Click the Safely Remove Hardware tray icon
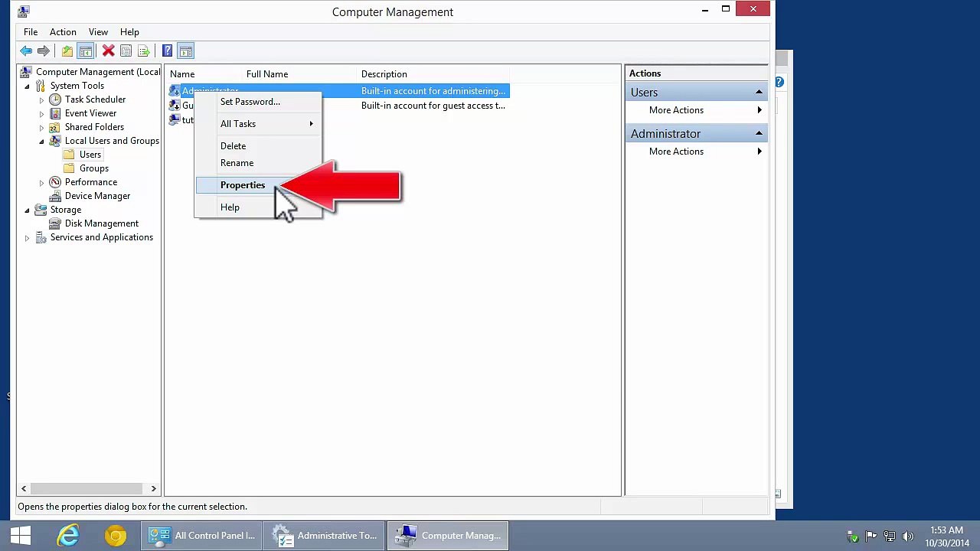Viewport: 980px width, 551px height. 853,536
